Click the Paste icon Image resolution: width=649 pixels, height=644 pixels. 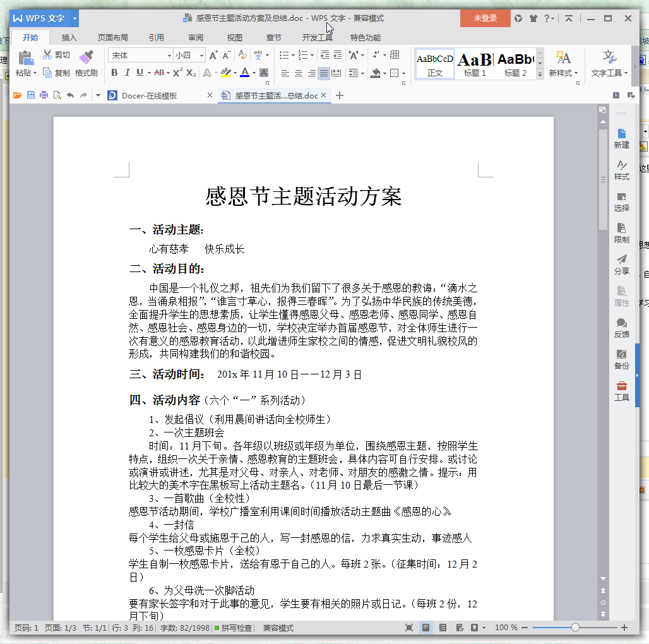point(26,58)
